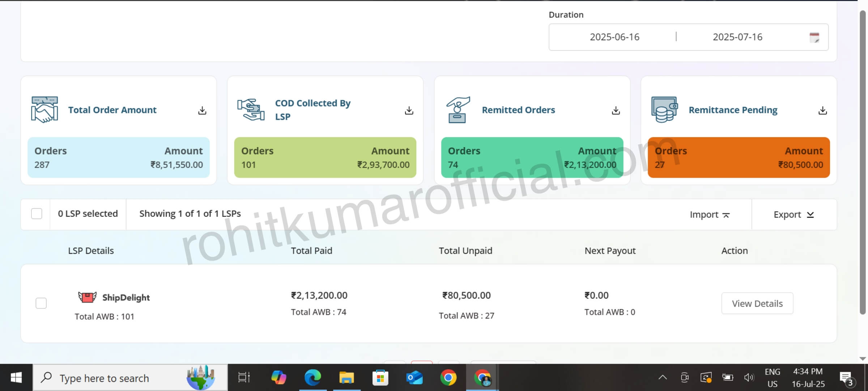Screen dimensions: 868x391
Task: Click the ₹8,51,550.00 total amount
Action: point(176,165)
